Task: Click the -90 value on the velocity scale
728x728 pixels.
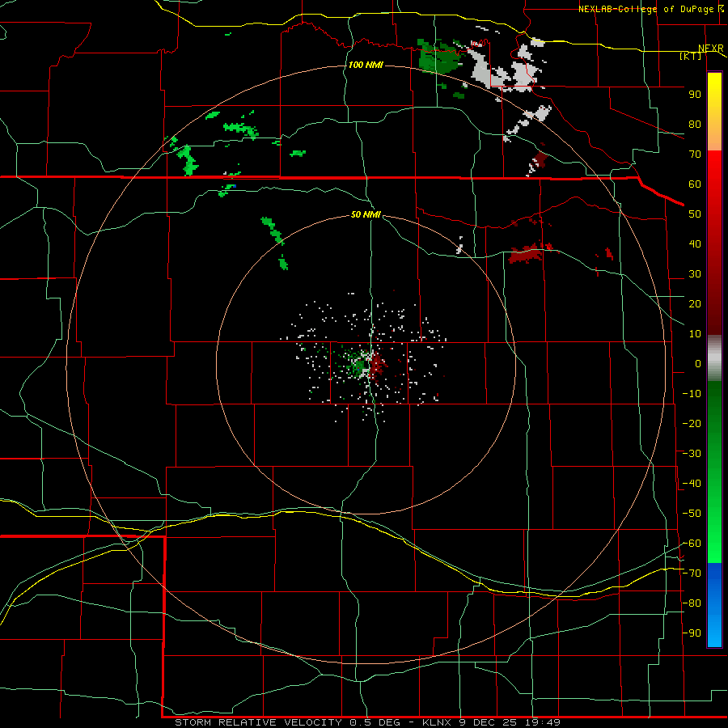Action: pyautogui.click(x=692, y=633)
